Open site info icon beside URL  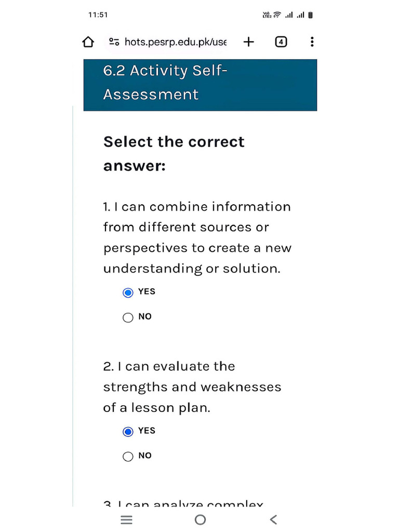coord(114,42)
